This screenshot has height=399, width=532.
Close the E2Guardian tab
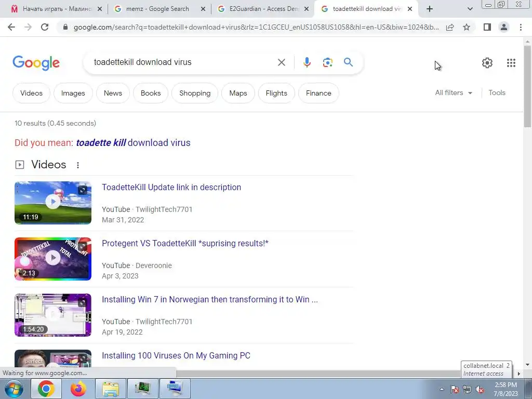point(307,9)
